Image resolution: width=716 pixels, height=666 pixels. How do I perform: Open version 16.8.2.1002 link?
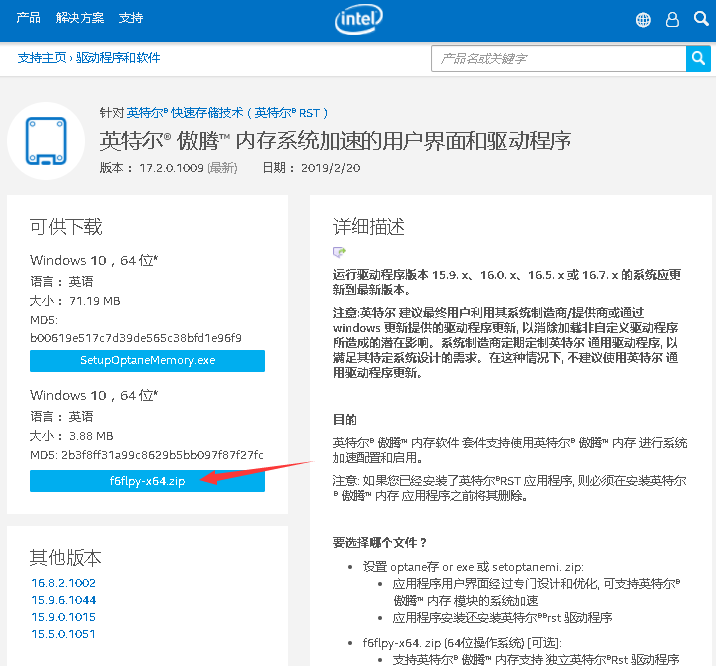coord(63,583)
